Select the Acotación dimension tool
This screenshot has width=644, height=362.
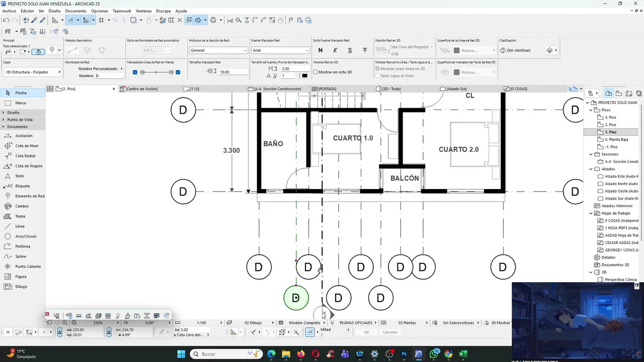(x=23, y=136)
